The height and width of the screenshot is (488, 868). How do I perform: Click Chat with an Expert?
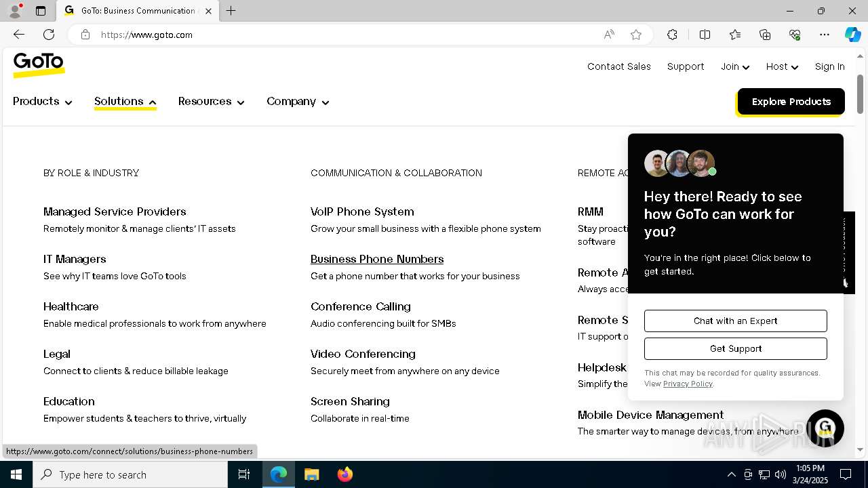[736, 321]
